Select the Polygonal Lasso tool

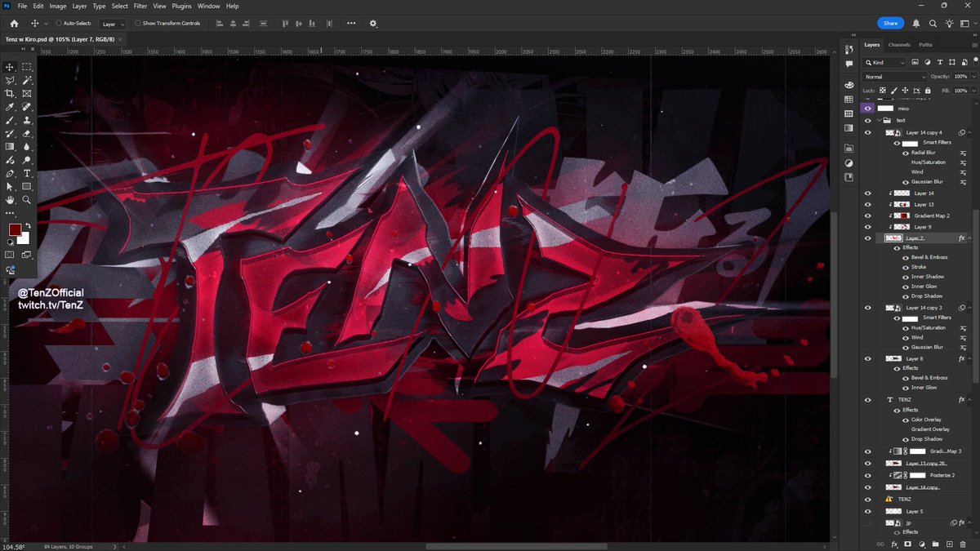[10, 80]
